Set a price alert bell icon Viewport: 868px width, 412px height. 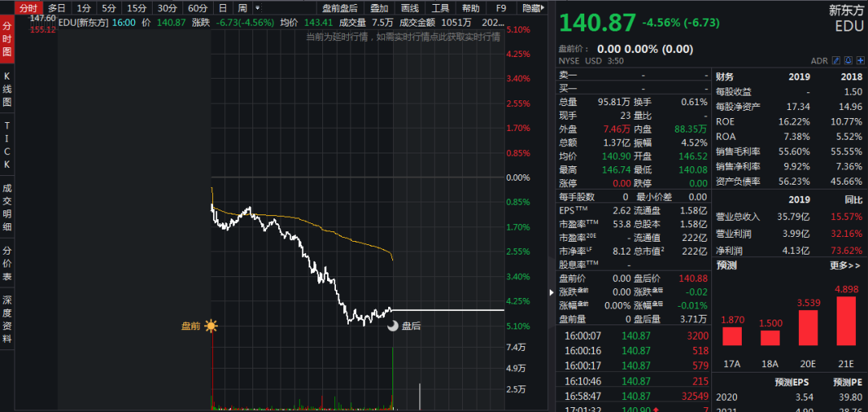tap(848, 60)
